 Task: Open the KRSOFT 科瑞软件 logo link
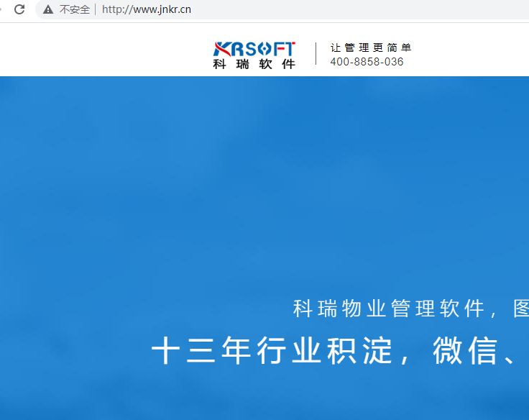[254, 55]
